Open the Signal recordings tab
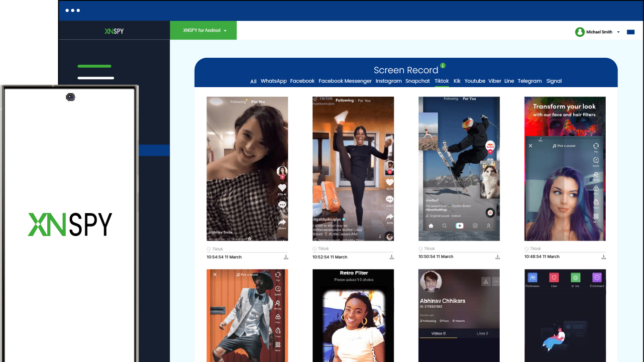 click(x=553, y=81)
